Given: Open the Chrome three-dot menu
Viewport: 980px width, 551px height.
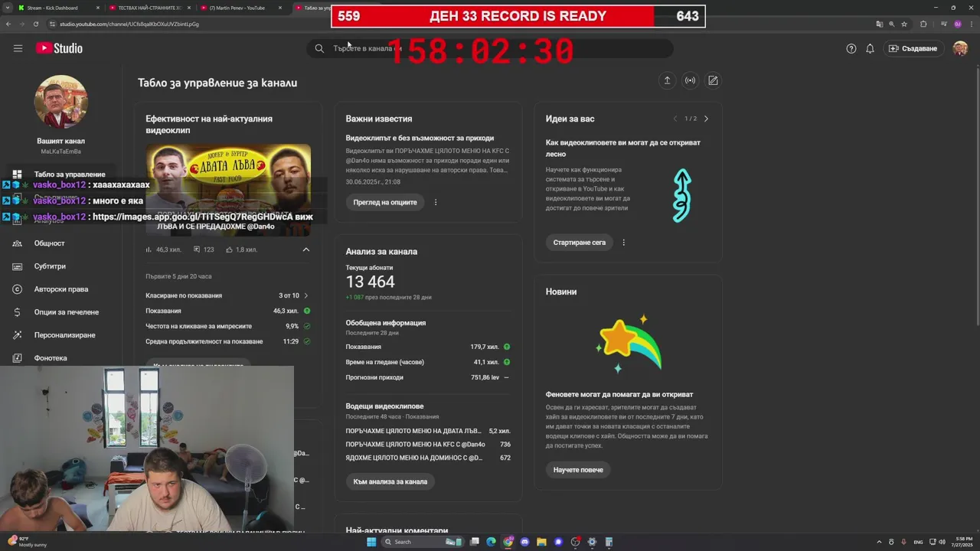Looking at the screenshot, I should [x=971, y=24].
